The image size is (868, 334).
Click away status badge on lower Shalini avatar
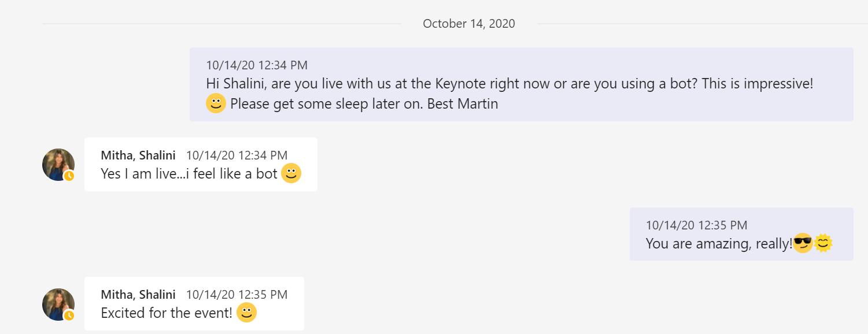coord(69,316)
